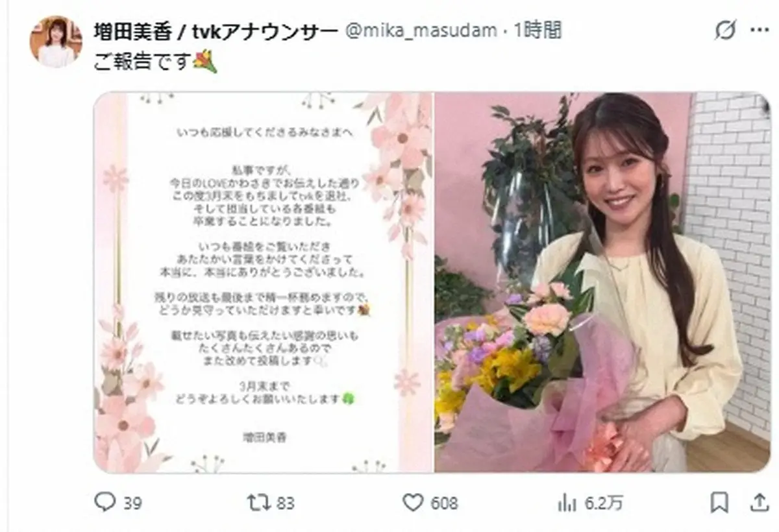Open the floral announcement letter image

point(263,282)
